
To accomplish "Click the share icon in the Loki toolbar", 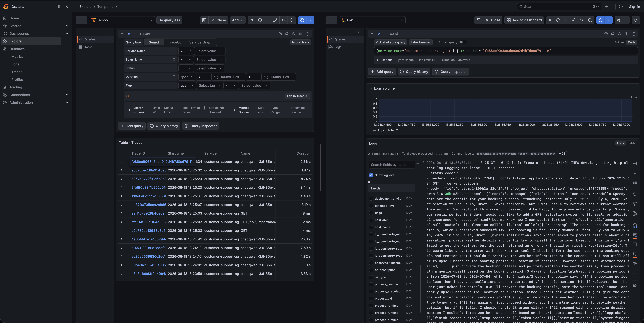I will click(x=618, y=20).
